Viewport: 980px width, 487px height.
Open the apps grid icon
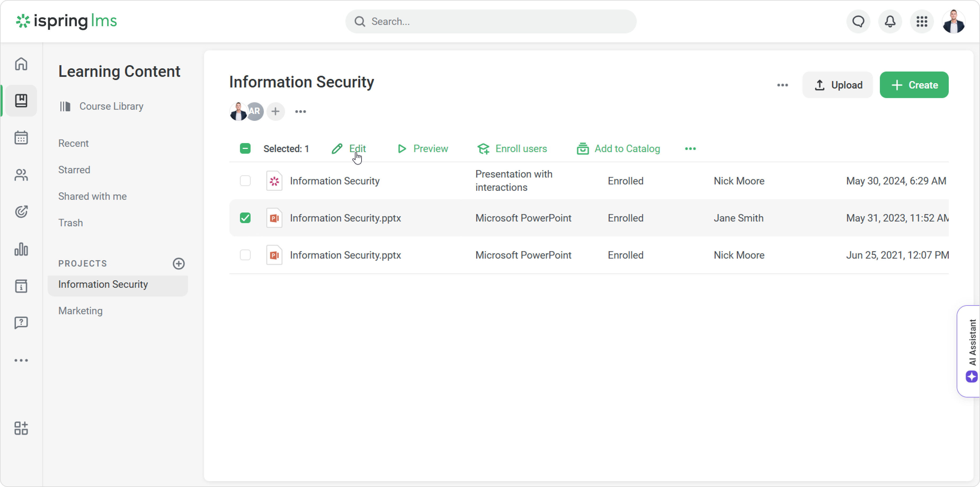pos(922,22)
